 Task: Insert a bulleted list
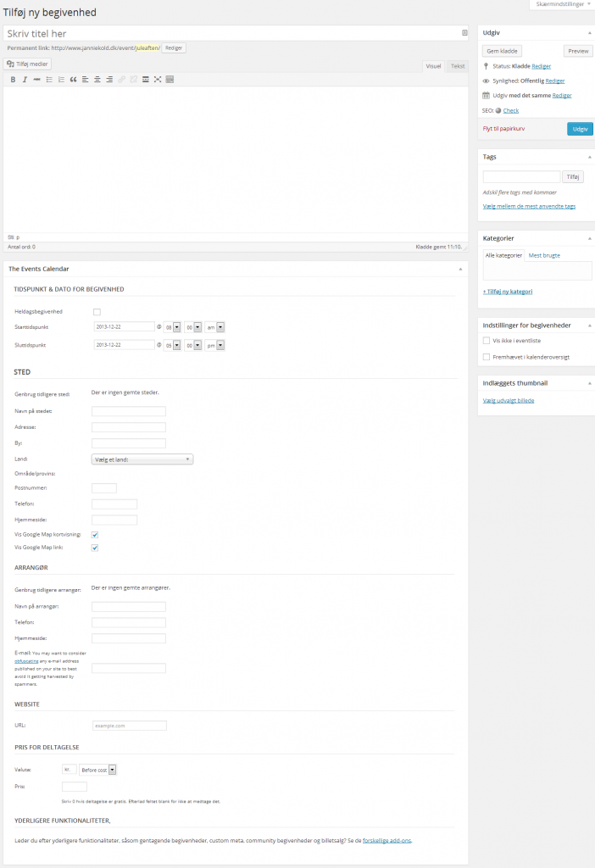[x=48, y=80]
